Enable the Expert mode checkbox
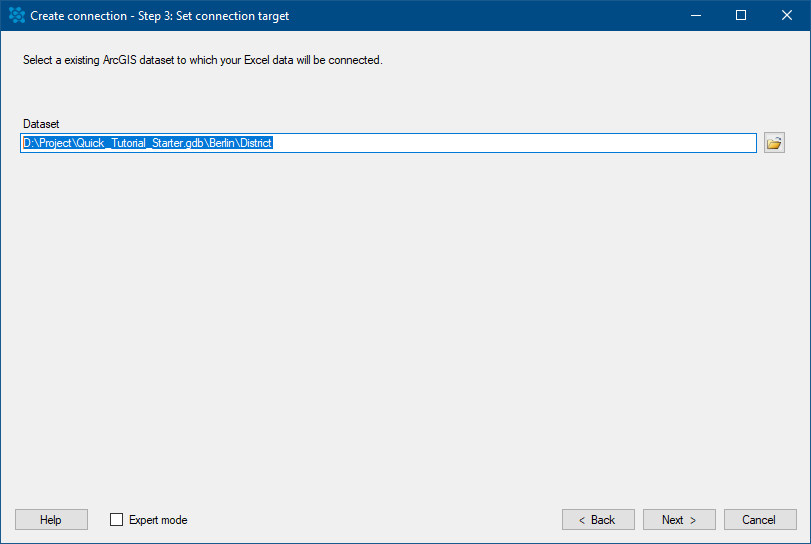 116,520
